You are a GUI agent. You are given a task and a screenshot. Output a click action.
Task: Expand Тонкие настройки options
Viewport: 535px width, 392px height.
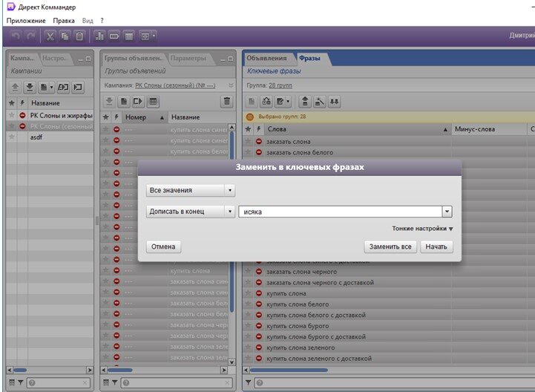(x=422, y=229)
